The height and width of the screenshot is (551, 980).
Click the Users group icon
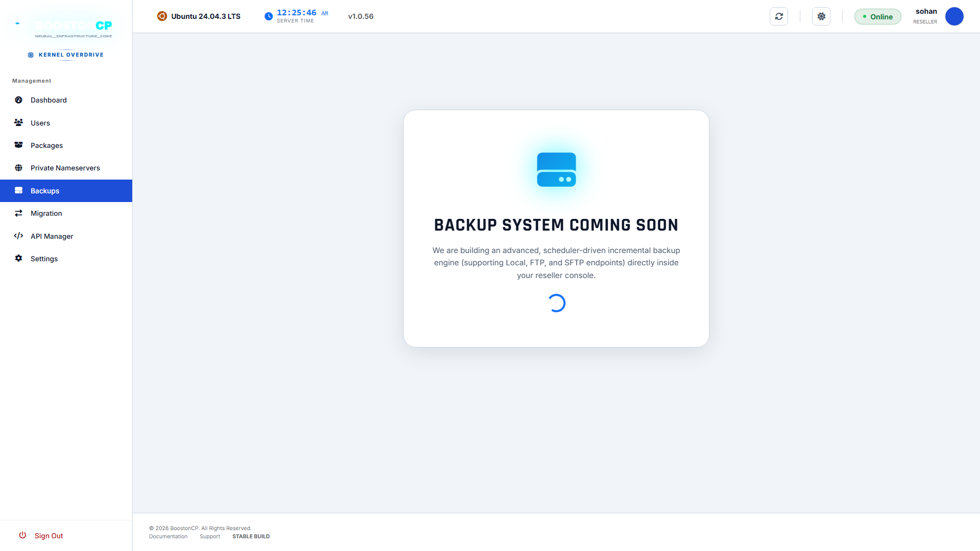pyautogui.click(x=18, y=122)
